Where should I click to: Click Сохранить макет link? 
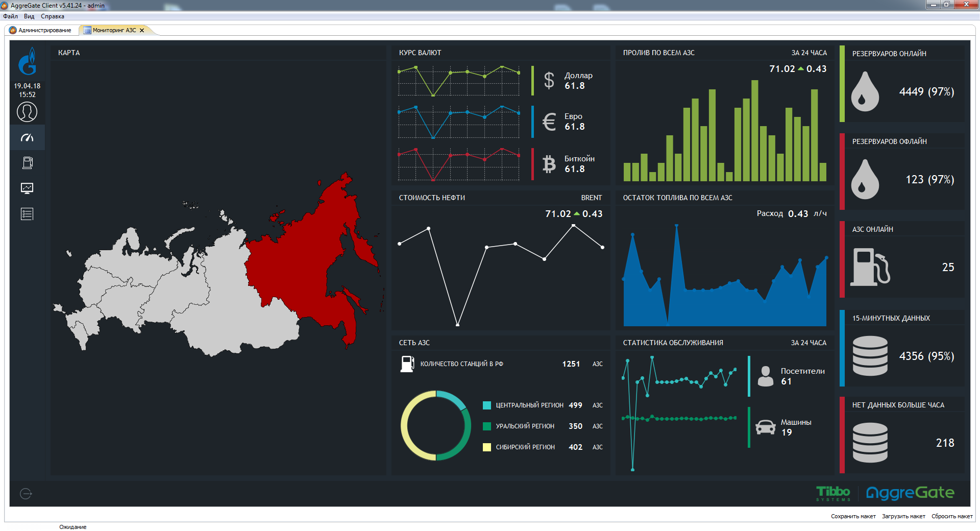click(853, 516)
